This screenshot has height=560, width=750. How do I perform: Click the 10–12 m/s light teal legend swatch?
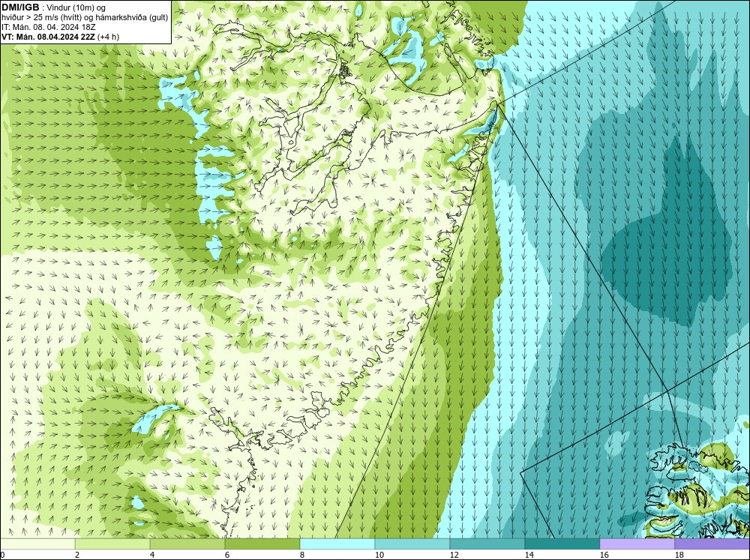click(412, 544)
